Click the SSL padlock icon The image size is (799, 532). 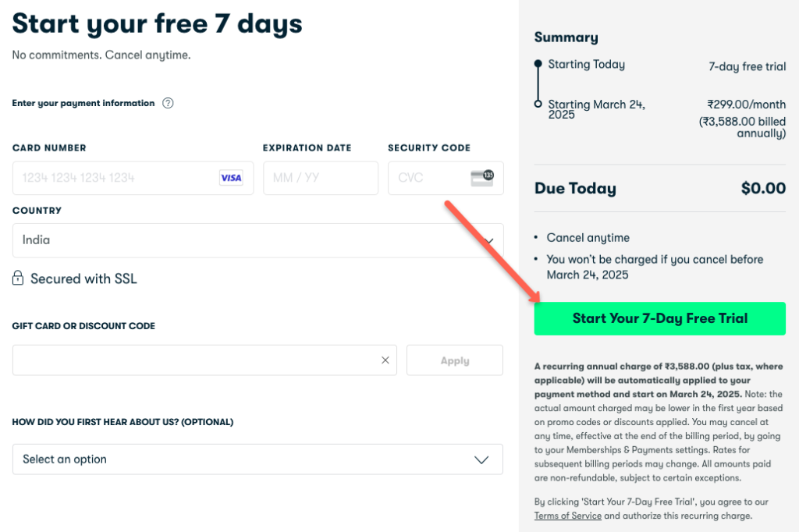click(17, 278)
